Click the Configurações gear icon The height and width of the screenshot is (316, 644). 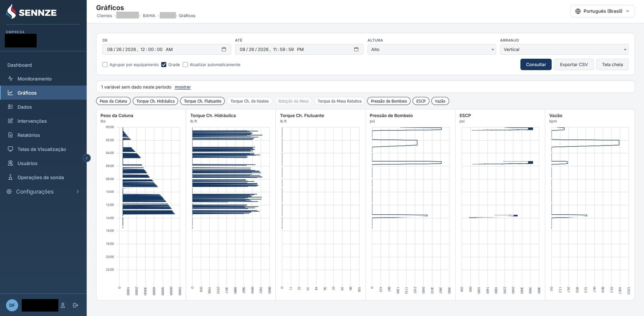[9, 192]
